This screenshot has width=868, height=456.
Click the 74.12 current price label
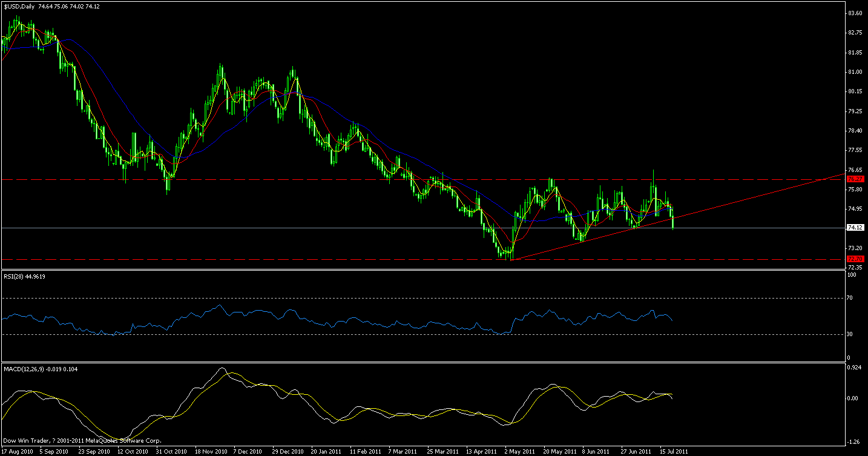[856, 226]
